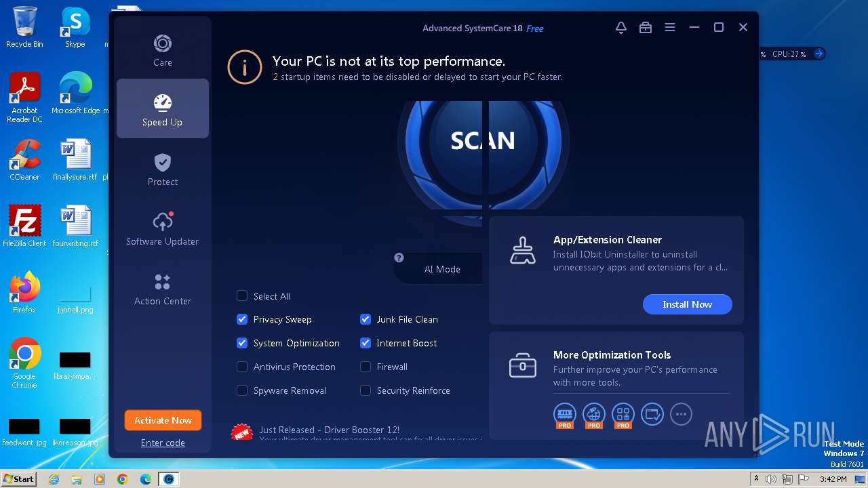Select Skype desktop shortcut
The height and width of the screenshot is (488, 868).
pyautogui.click(x=75, y=27)
